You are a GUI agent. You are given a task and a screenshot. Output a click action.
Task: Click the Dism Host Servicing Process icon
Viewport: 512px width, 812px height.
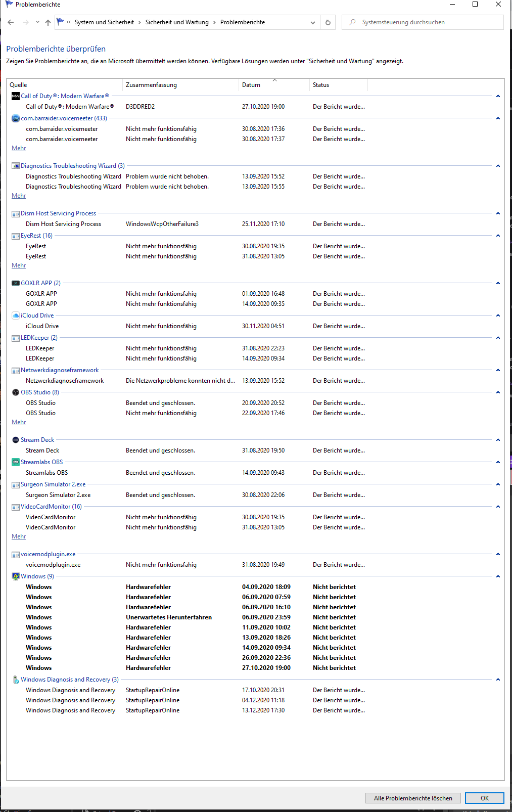[x=16, y=213]
